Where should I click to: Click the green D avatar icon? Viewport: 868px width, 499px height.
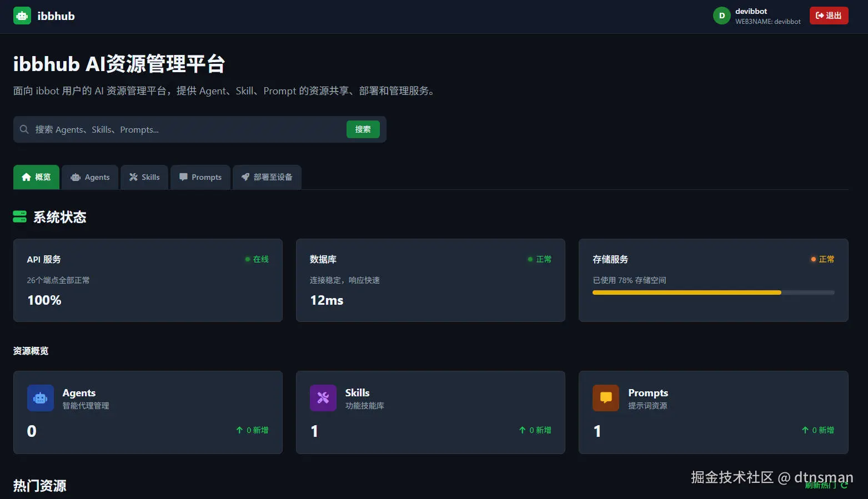721,16
